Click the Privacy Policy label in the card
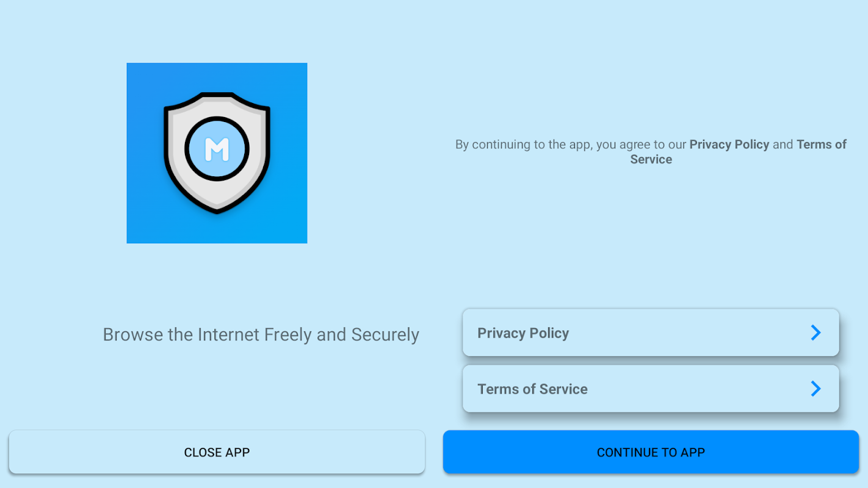The width and height of the screenshot is (868, 488). click(523, 333)
